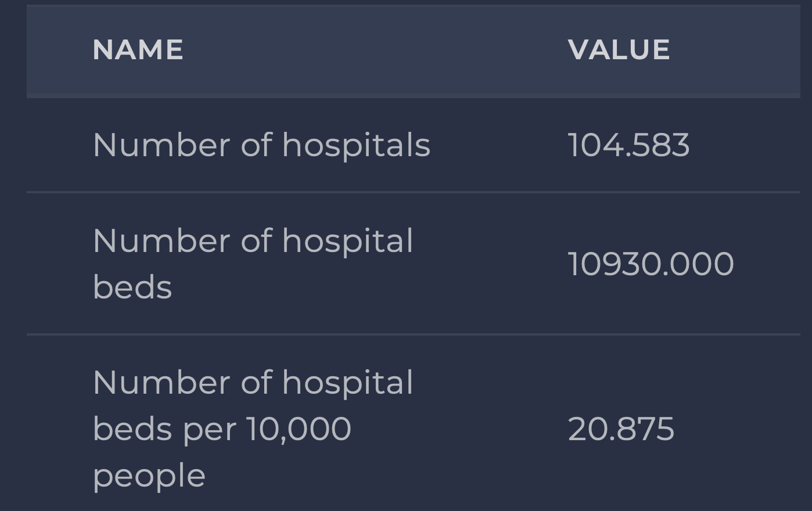Image resolution: width=812 pixels, height=511 pixels.
Task: Click the word "hospital" in the third row
Action: [347, 383]
